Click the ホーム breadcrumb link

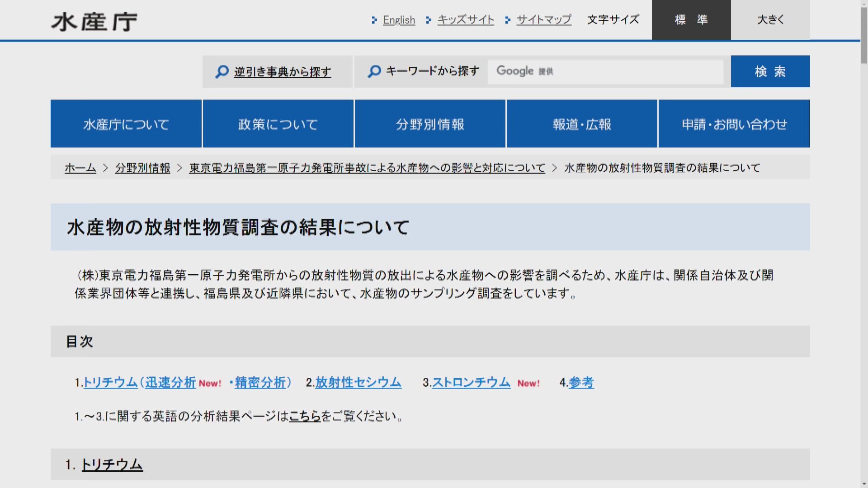tap(80, 168)
